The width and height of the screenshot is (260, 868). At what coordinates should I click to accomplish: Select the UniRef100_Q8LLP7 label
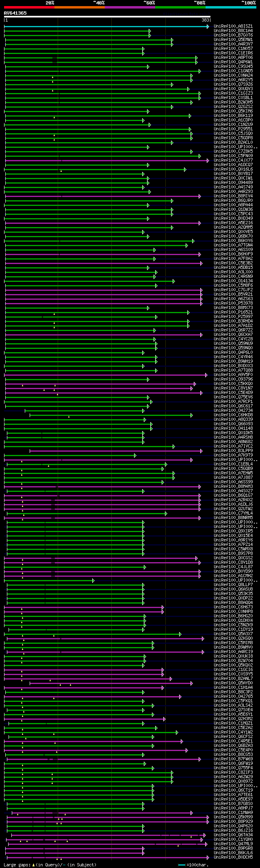click(x=233, y=585)
